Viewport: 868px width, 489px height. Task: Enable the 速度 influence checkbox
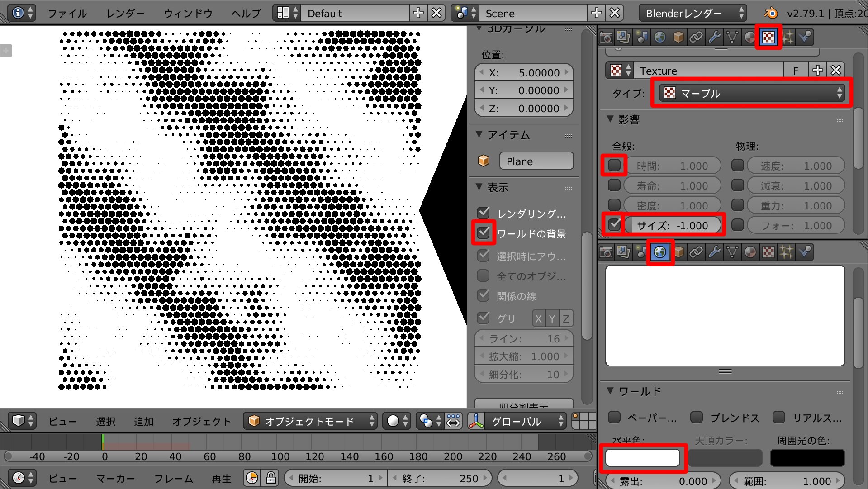point(738,165)
